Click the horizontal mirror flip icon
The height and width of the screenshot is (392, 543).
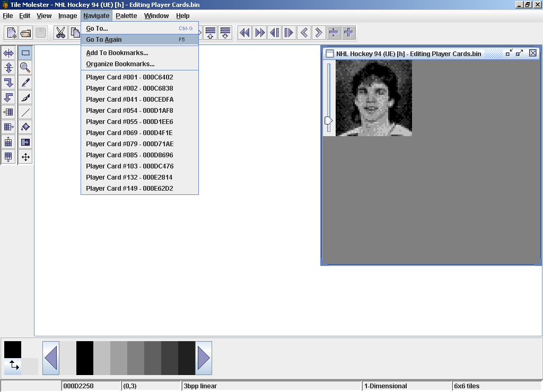coord(8,53)
